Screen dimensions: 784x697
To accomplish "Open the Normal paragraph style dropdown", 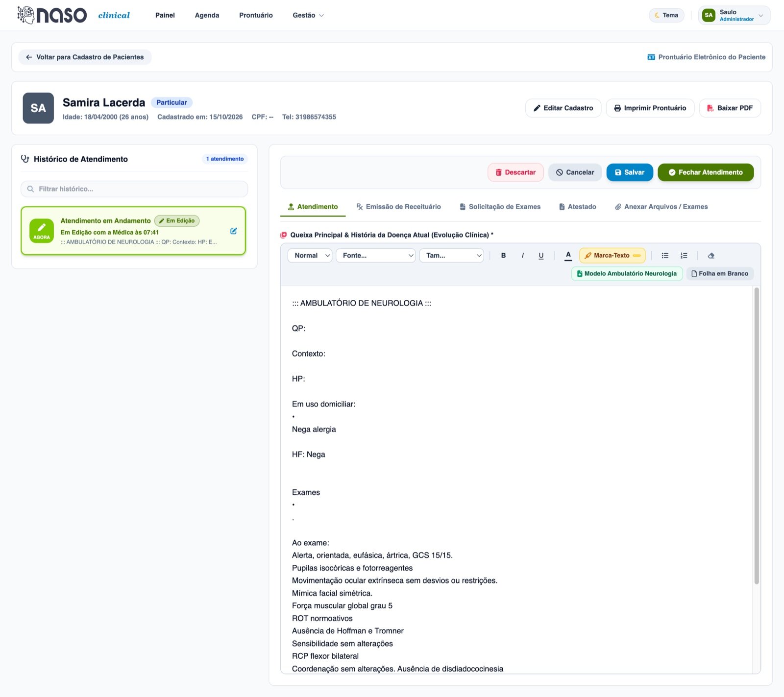I will [x=310, y=256].
